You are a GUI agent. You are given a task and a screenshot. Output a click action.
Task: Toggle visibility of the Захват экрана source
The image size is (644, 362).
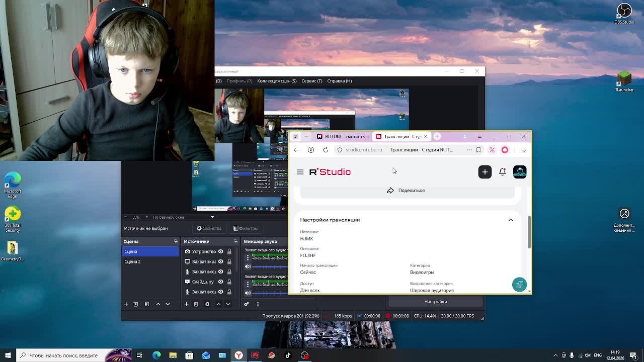pyautogui.click(x=220, y=261)
